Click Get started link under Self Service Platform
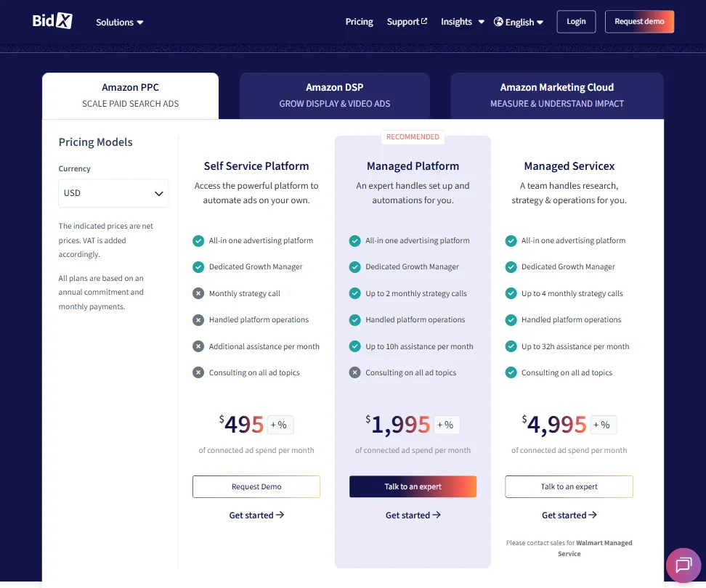The image size is (706, 588). [256, 515]
